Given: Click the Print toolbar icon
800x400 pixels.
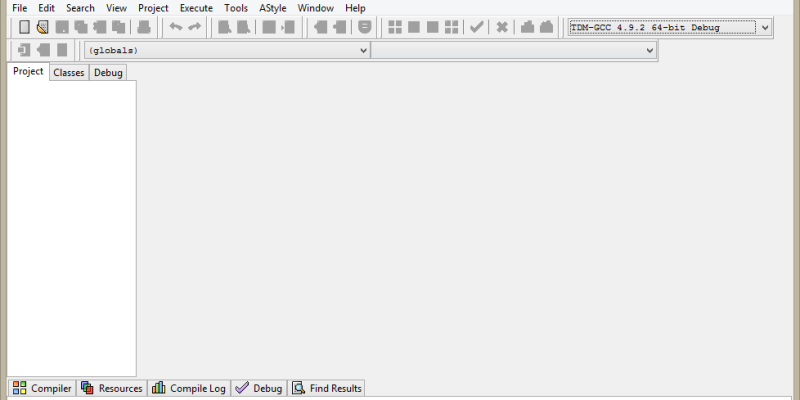Looking at the screenshot, I should (143, 27).
